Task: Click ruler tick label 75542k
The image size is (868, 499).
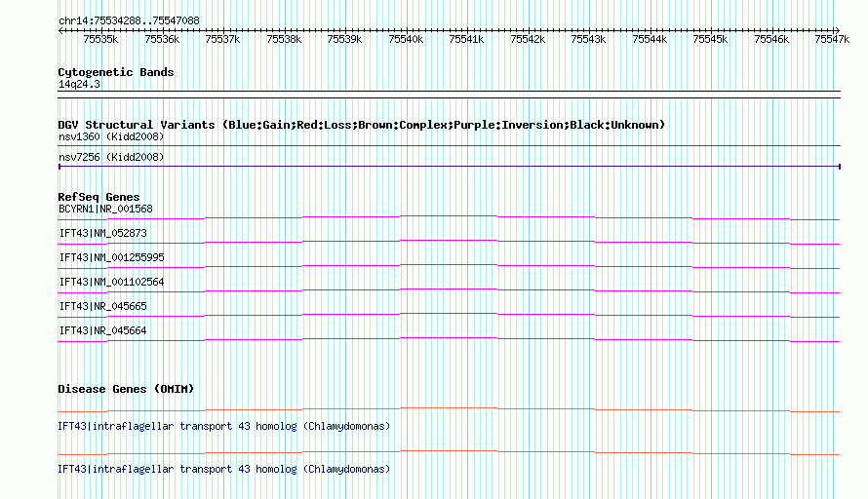Action: click(528, 39)
